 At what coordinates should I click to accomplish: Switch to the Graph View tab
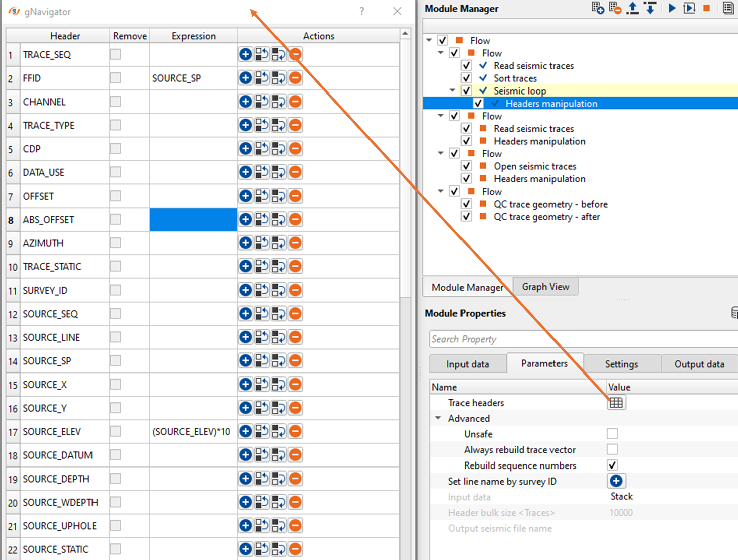(545, 287)
